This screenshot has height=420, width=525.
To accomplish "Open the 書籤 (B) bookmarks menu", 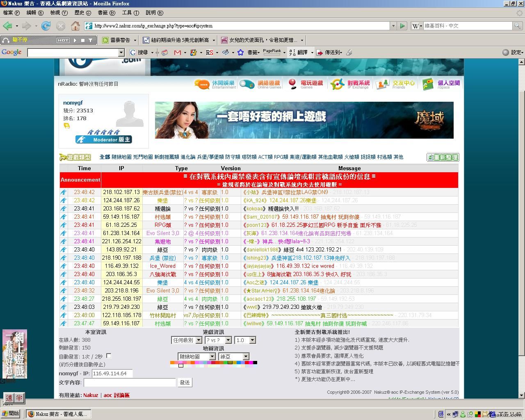I will click(106, 13).
